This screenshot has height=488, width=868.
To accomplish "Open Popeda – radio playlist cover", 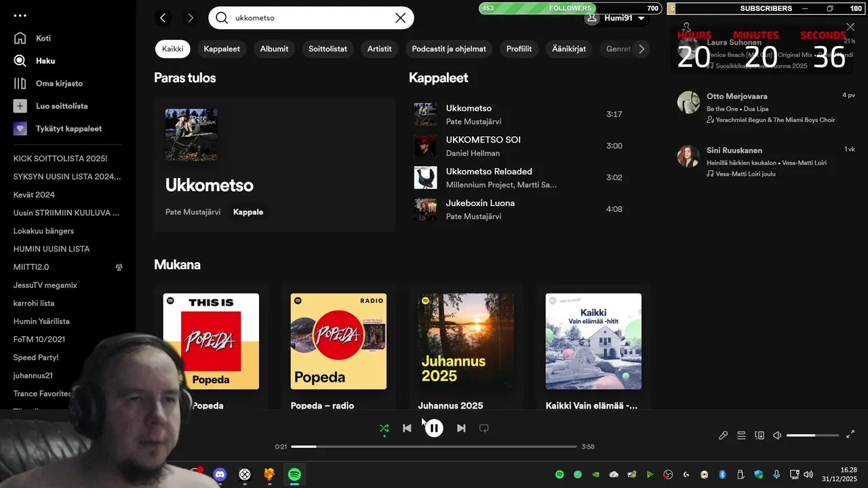I will [338, 342].
